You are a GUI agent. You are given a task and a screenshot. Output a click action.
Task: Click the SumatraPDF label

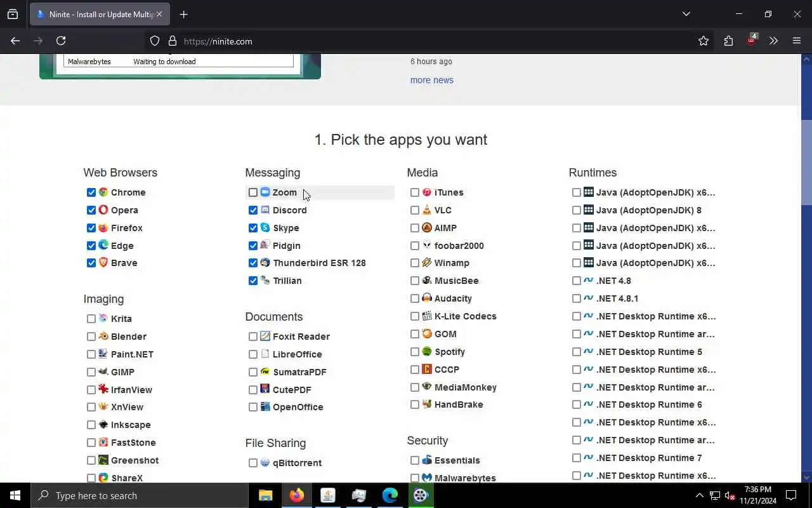(x=299, y=372)
